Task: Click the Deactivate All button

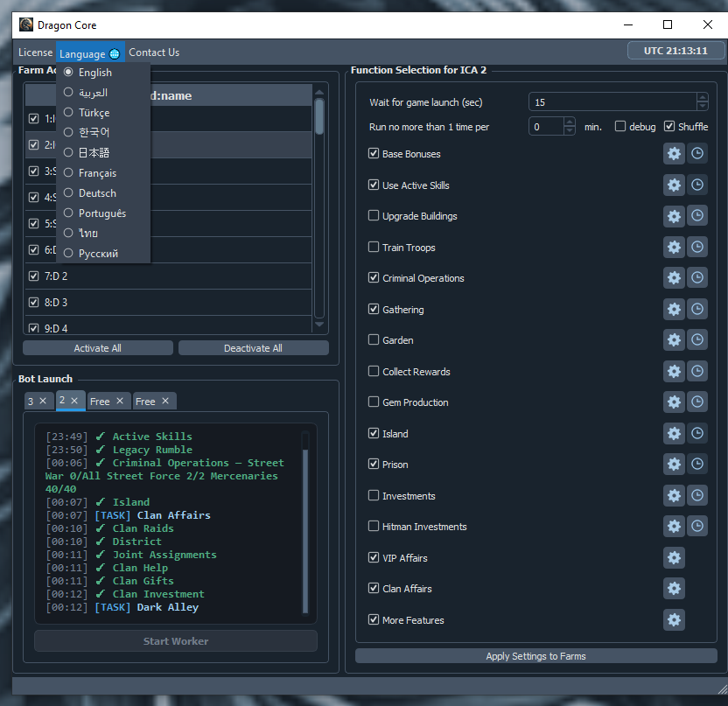Action: [x=253, y=348]
